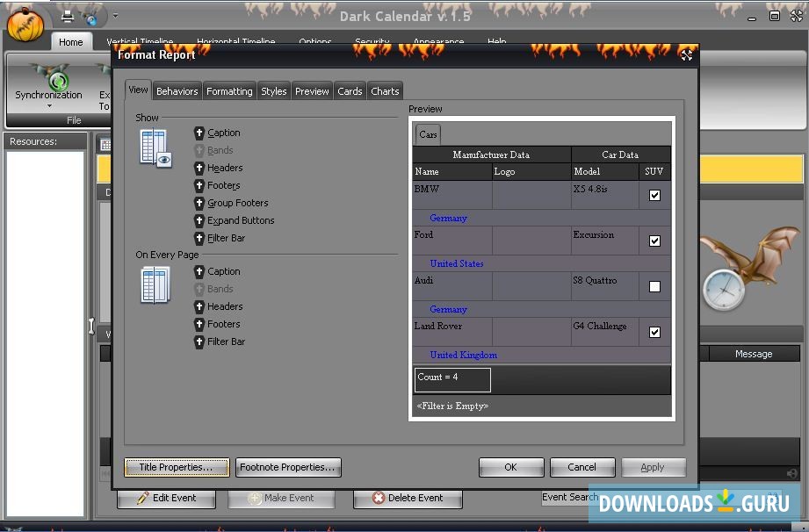Toggle Show Filter Bar option
Viewport: 809px width, 532px height.
click(220, 238)
